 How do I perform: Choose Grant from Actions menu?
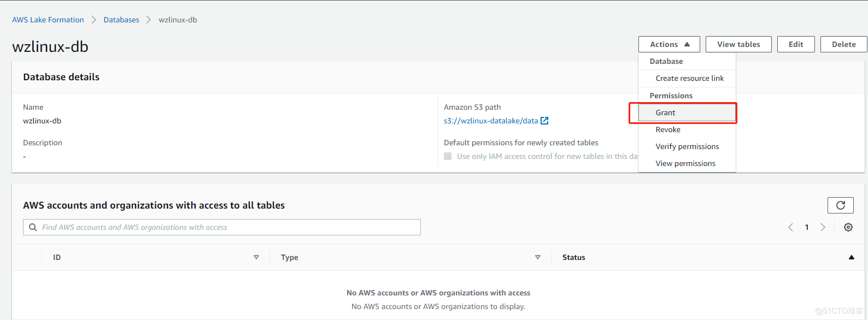(687, 112)
